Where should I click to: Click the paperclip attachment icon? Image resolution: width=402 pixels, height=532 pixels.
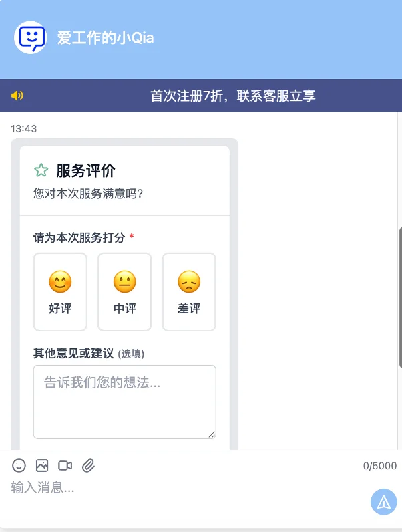tap(88, 465)
